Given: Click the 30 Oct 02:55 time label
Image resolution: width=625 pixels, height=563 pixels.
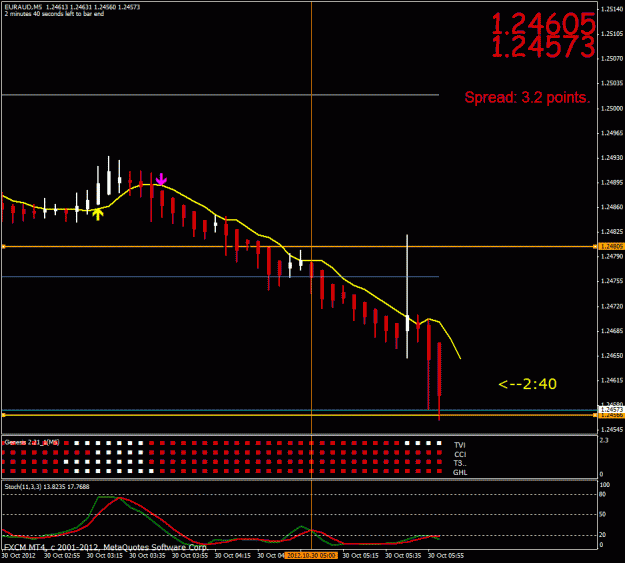Looking at the screenshot, I should tap(62, 555).
